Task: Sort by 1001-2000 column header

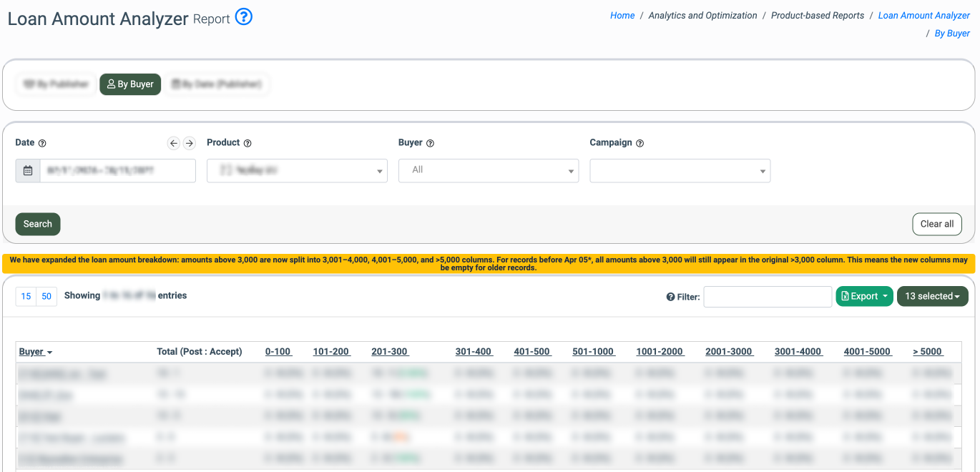Action: [660, 352]
